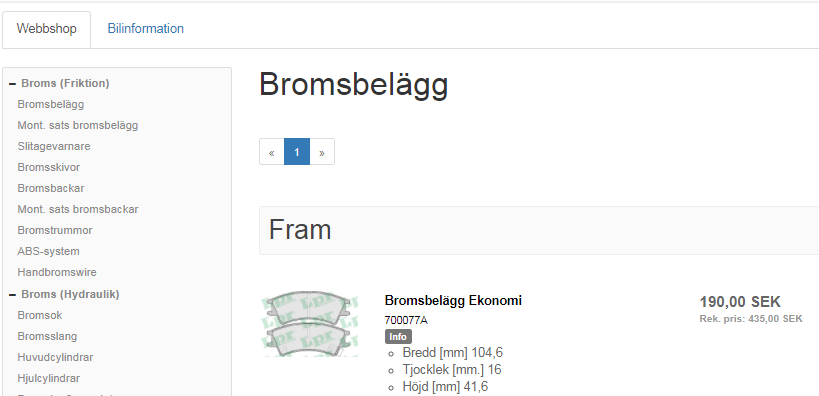This screenshot has height=396, width=819.
Task: Select Bromsok under Broms (Hydraulik)
Action: (40, 315)
